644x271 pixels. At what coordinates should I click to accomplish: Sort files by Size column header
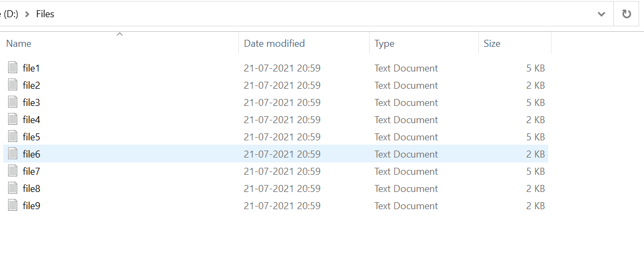[492, 44]
